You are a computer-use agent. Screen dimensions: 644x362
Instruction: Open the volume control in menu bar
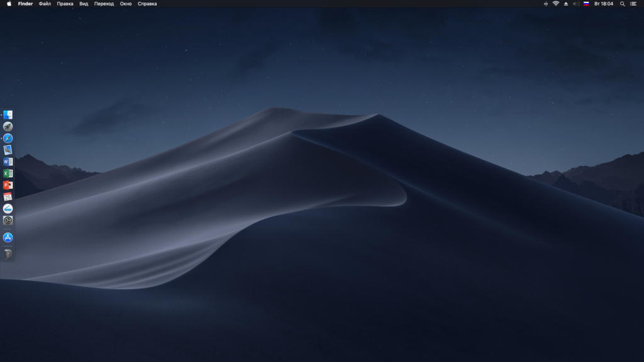tap(576, 4)
